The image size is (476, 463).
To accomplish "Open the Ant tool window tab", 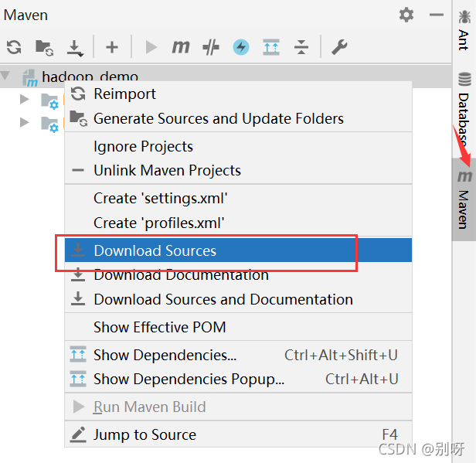I will tap(464, 30).
